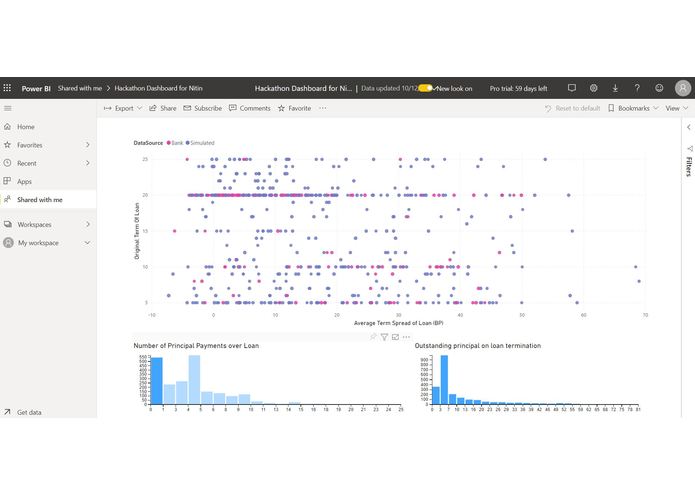Click tallest bar in Principal Payments chart
The height and width of the screenshot is (494, 695).
point(194,380)
